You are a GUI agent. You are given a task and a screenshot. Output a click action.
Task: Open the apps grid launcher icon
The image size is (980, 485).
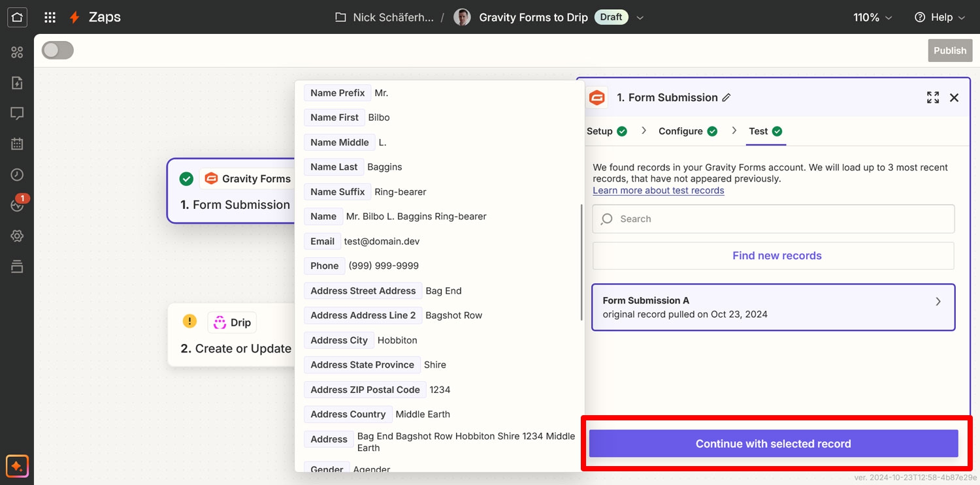(x=50, y=18)
